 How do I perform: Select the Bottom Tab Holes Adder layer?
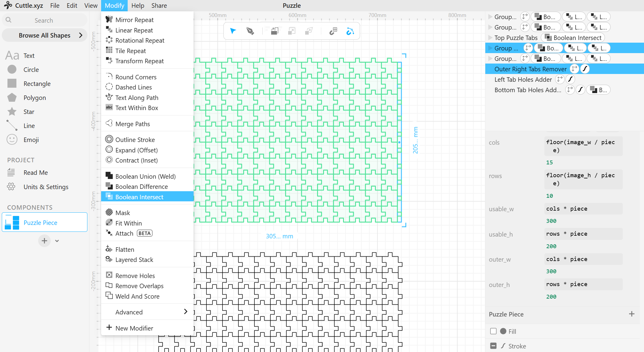527,90
